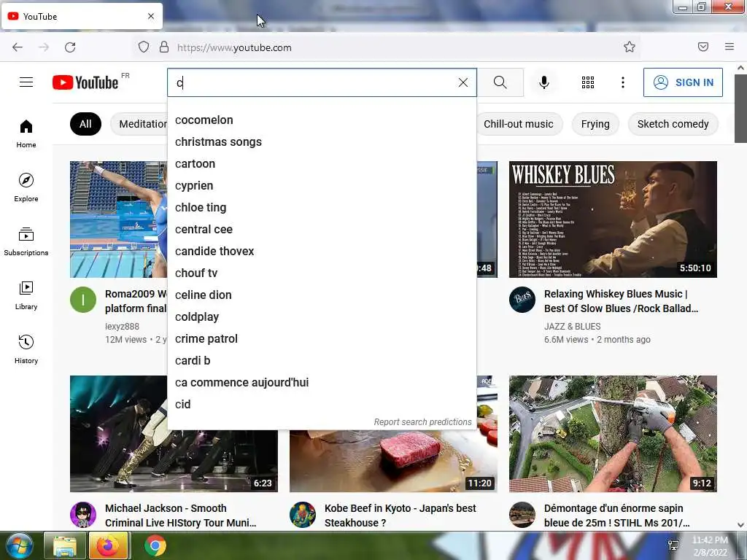
Task: Reload the page
Action: click(x=71, y=47)
